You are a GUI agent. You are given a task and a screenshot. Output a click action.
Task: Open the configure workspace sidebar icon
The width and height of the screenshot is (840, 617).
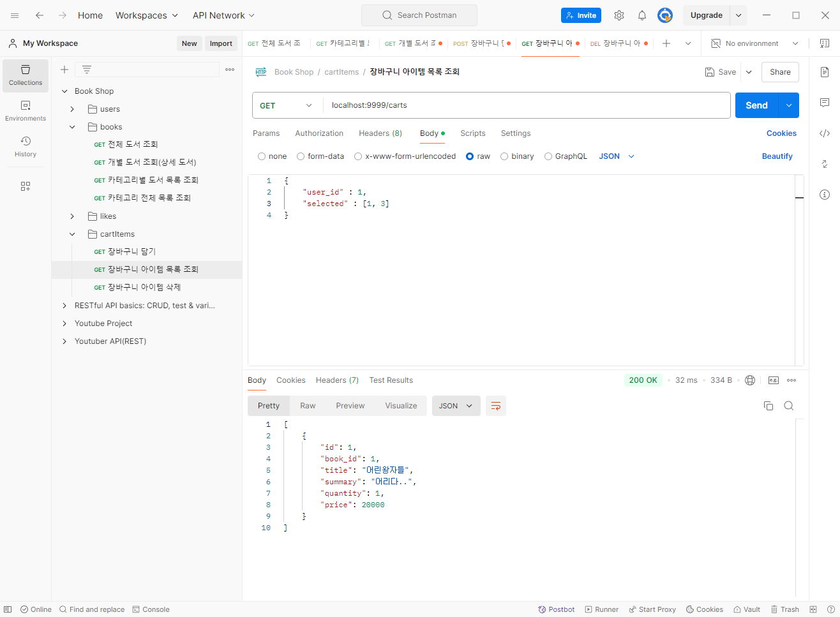[x=26, y=186]
